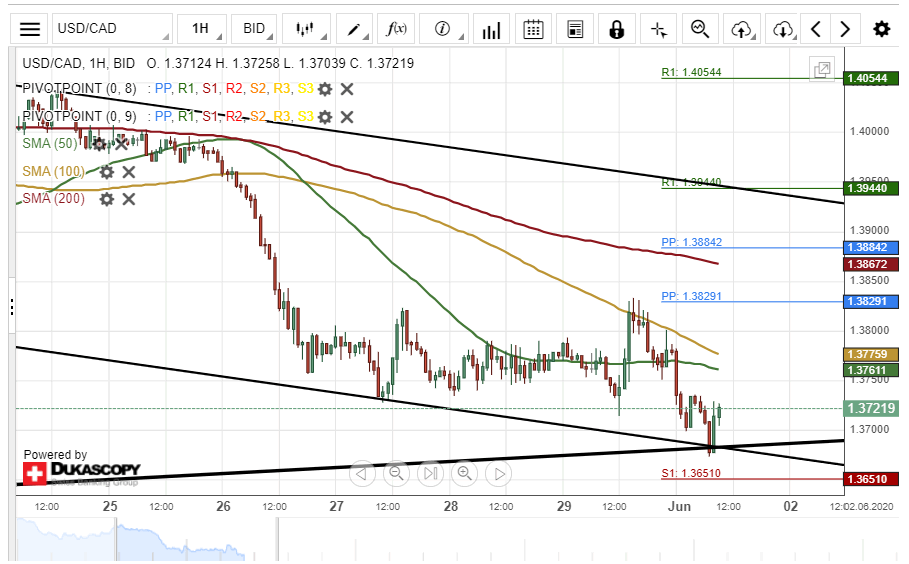
Task: Click the left side panel drag handle
Action: point(12,307)
